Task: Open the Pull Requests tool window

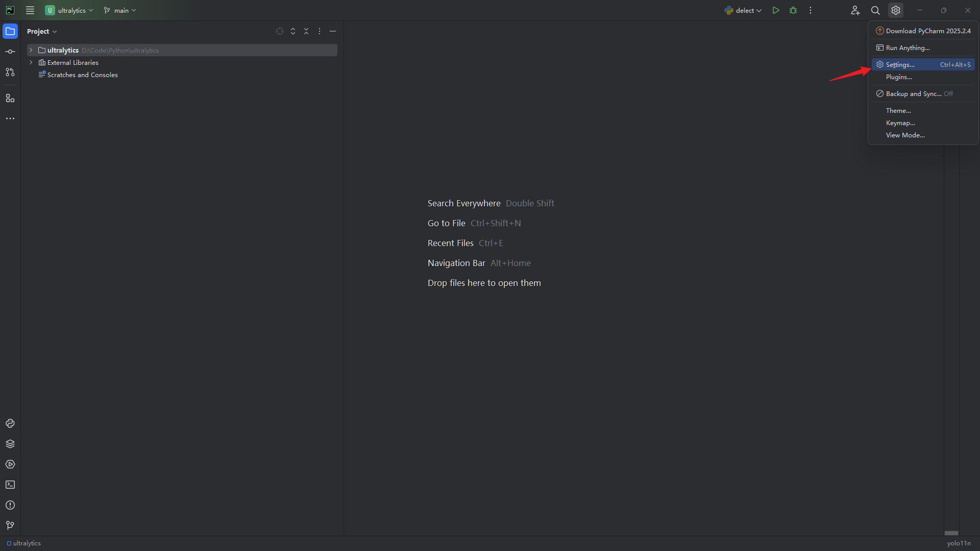Action: pos(10,72)
